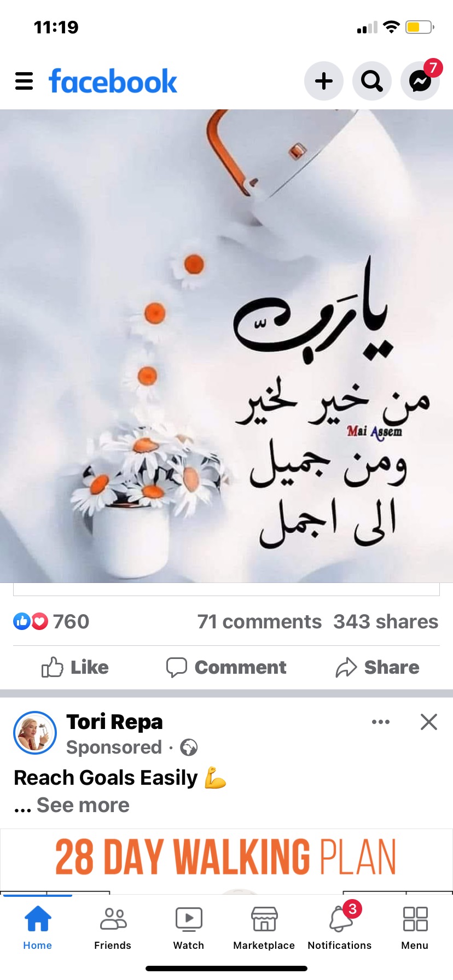The image size is (453, 980).
Task: Open Notifications with 3 alerts
Action: [x=340, y=929]
